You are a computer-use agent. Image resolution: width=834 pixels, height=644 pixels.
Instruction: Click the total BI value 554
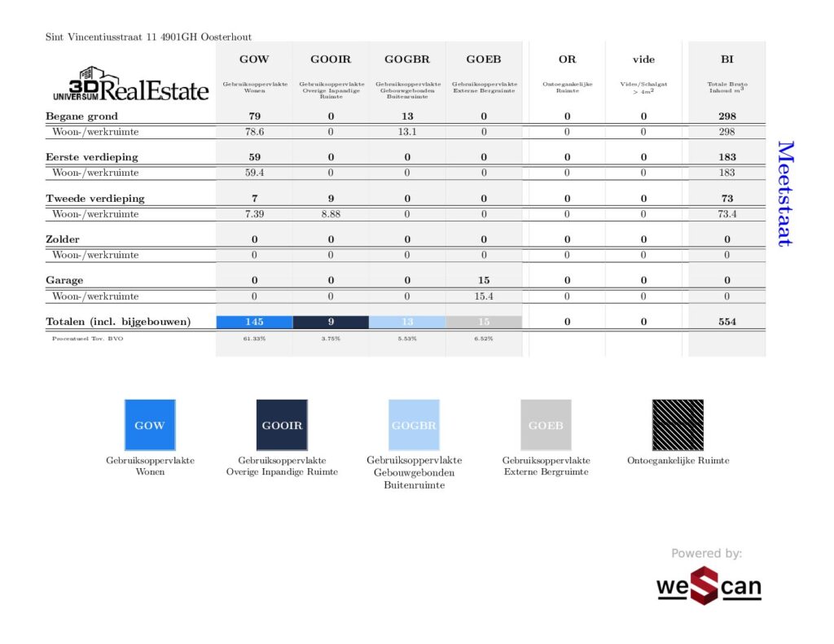coord(726,322)
